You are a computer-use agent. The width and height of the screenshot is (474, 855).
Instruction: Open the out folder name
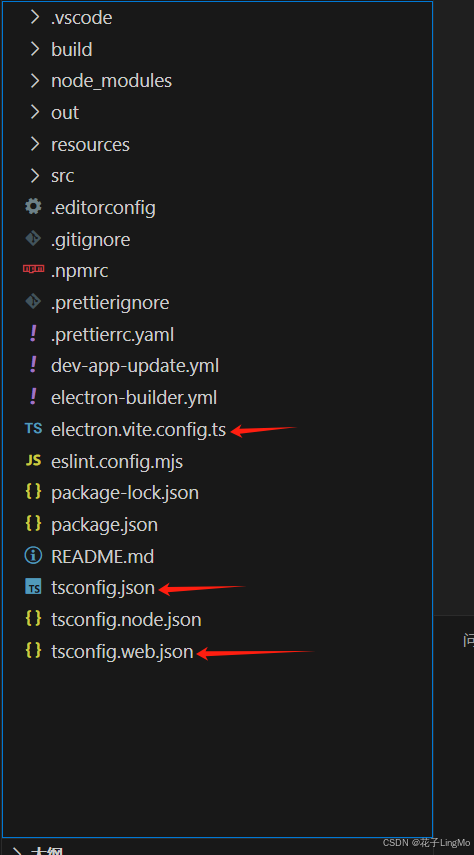click(65, 112)
